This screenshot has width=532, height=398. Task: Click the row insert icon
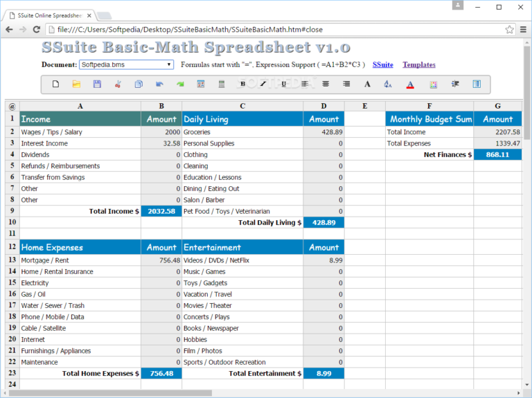455,84
